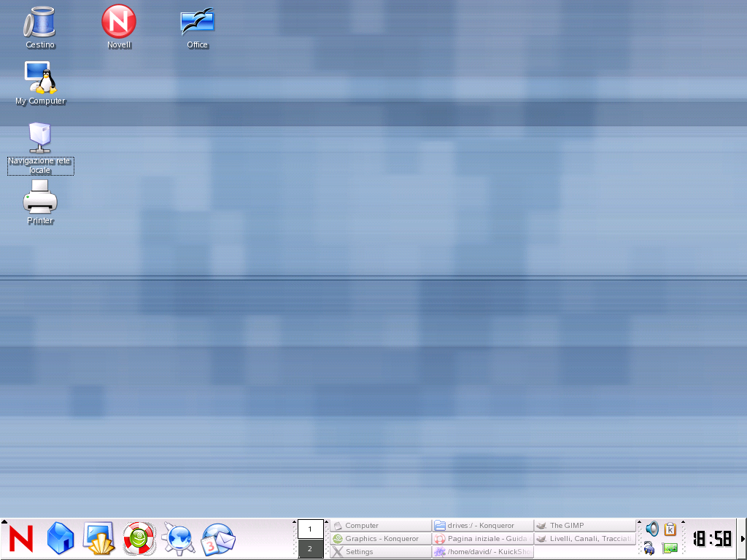Activate the Livelli, Canali, Tracciati window
Screen dimensions: 747x560
[584, 538]
